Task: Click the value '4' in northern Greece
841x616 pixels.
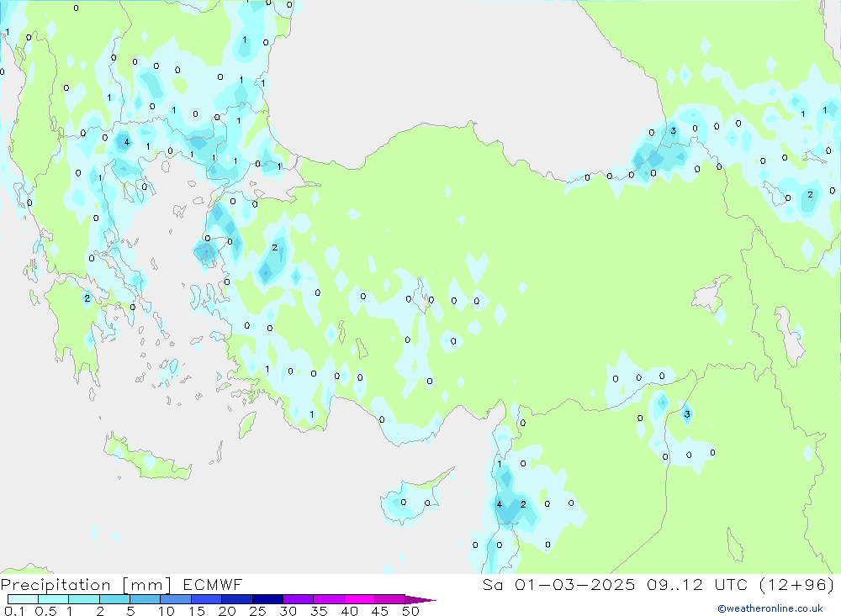Action: [127, 142]
